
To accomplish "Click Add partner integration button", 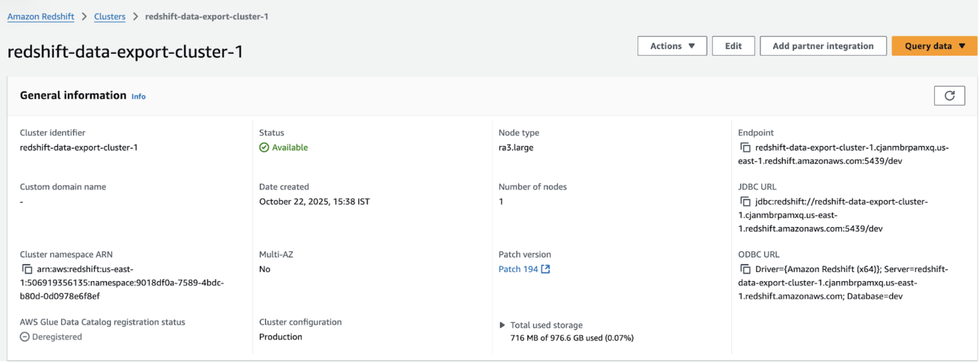I will (823, 46).
